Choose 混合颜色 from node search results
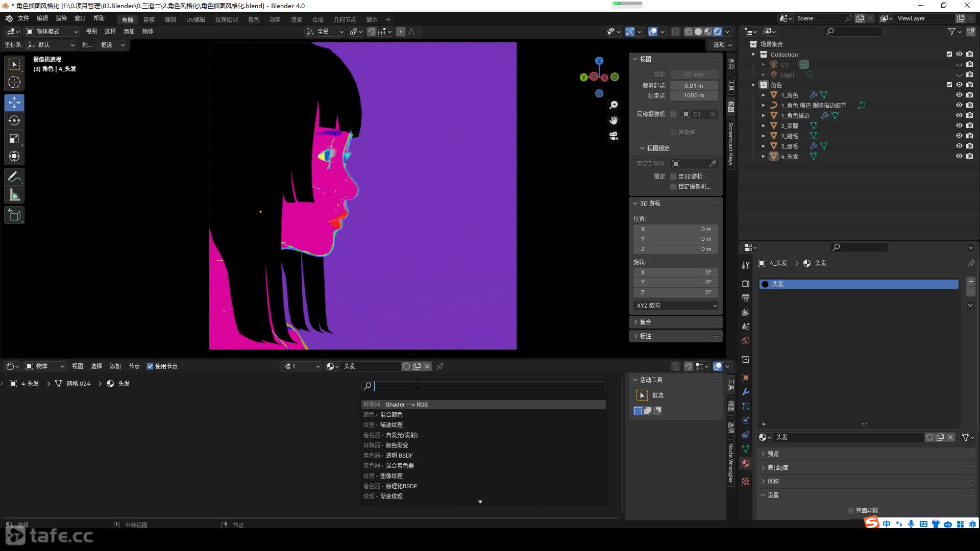 pos(483,415)
